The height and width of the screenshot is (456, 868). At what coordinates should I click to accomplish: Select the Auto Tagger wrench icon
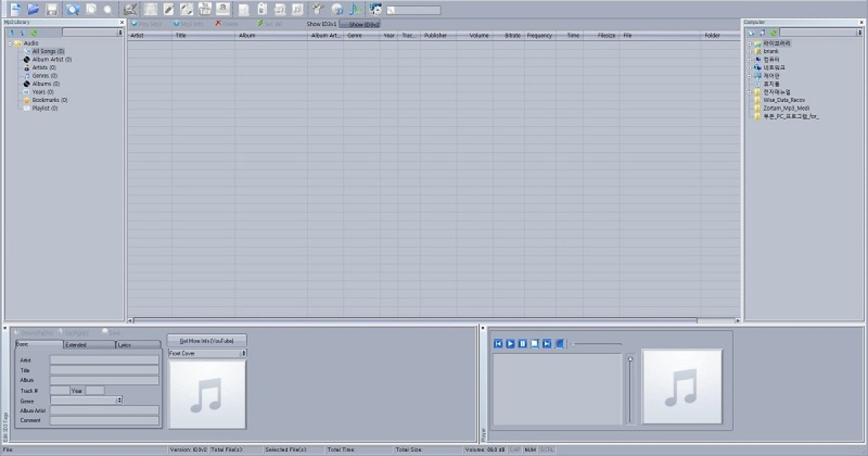316,9
